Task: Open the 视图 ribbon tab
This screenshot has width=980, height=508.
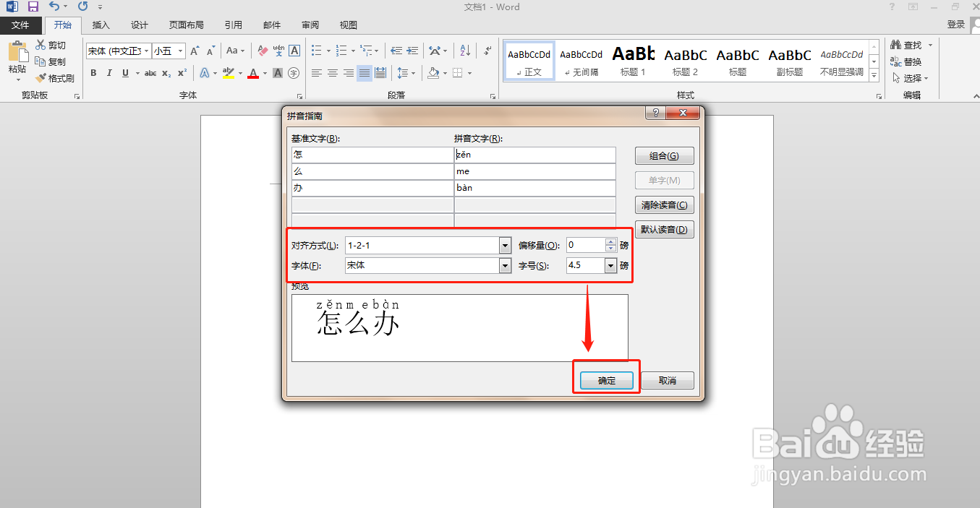Action: (347, 24)
